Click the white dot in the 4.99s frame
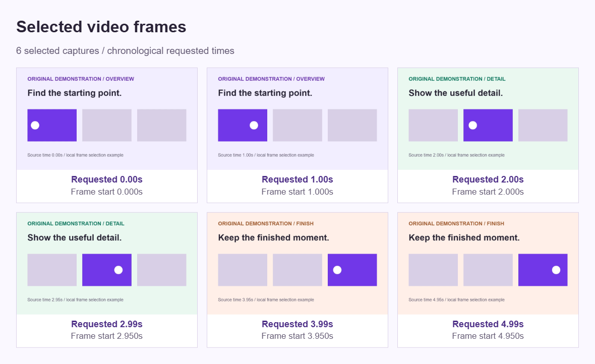The width and height of the screenshot is (595, 364). tap(556, 270)
